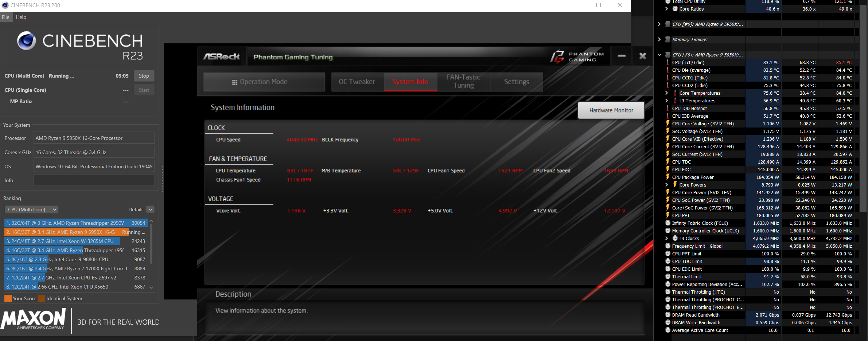Toggle the ranking Details dropdown arrow
The height and width of the screenshot is (341, 868).
coord(151,209)
